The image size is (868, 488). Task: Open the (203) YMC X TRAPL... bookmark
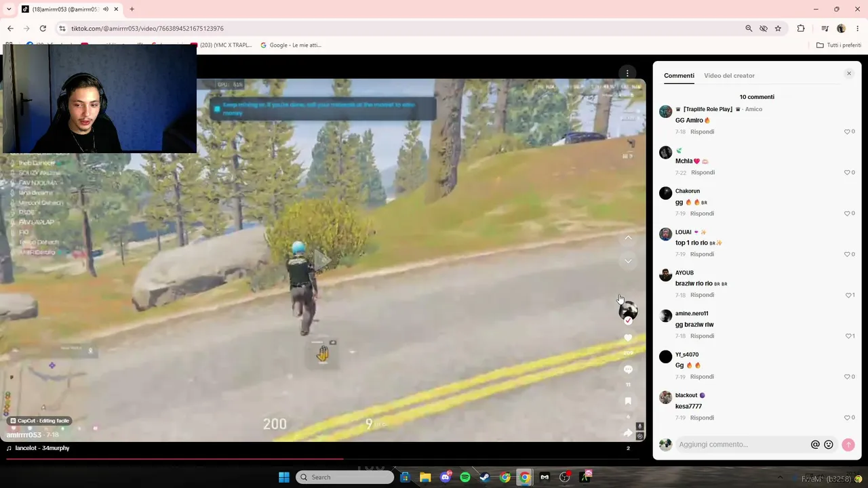(x=221, y=45)
